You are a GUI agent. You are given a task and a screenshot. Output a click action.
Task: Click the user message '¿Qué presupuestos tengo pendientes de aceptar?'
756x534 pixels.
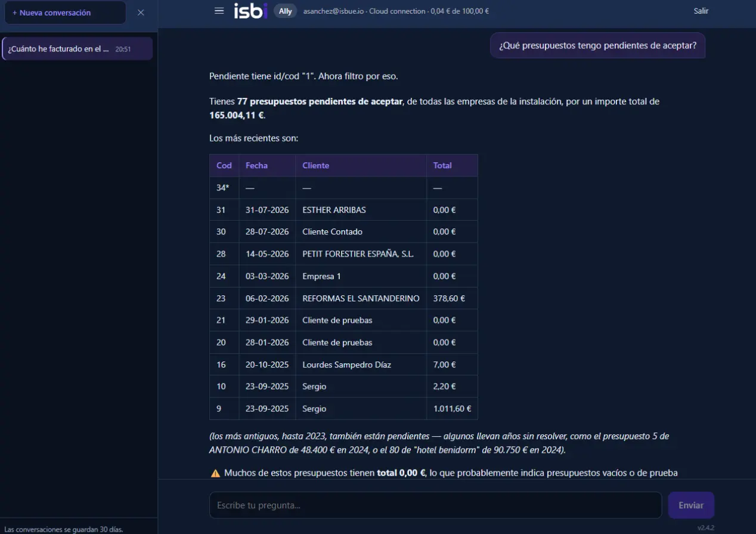click(597, 45)
